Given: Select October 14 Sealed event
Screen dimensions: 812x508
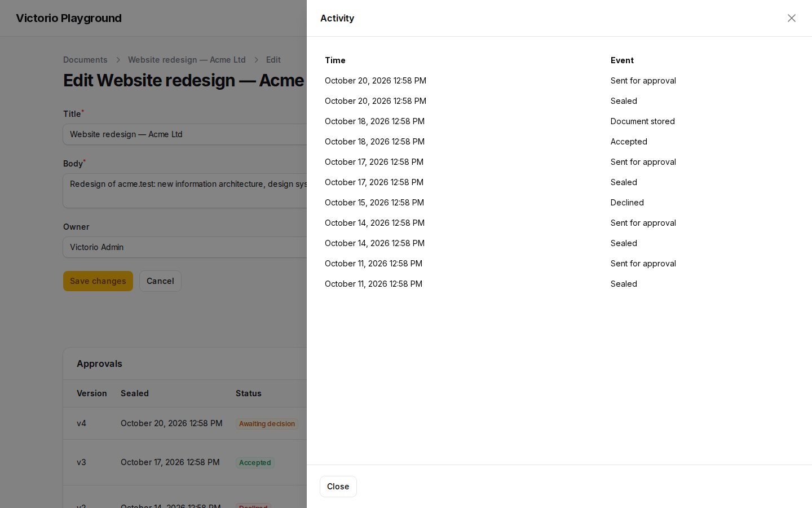Looking at the screenshot, I should tap(624, 243).
